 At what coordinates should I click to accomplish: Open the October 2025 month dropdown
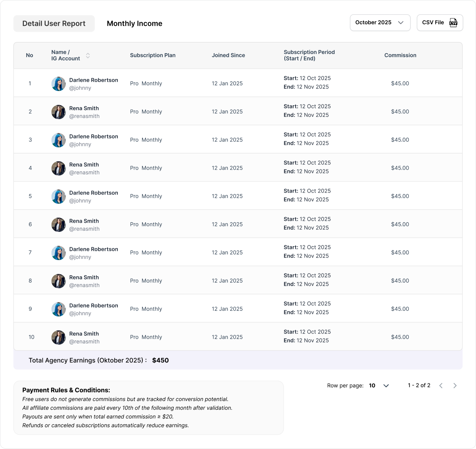coord(380,23)
